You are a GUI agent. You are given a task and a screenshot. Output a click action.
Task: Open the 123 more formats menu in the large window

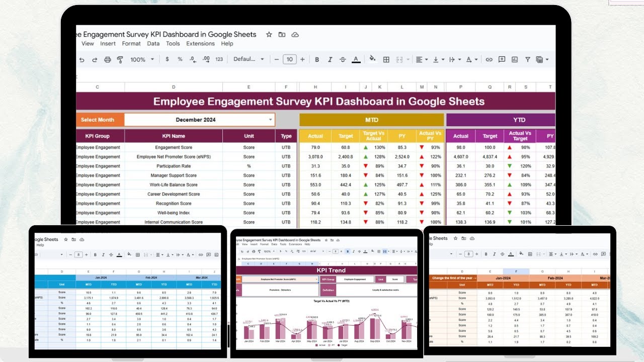(x=219, y=59)
